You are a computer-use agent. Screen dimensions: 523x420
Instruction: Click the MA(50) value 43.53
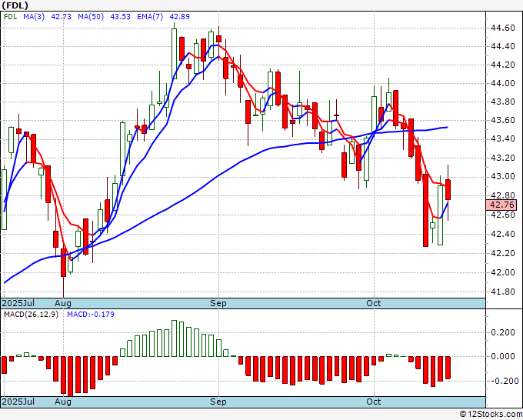[x=120, y=17]
